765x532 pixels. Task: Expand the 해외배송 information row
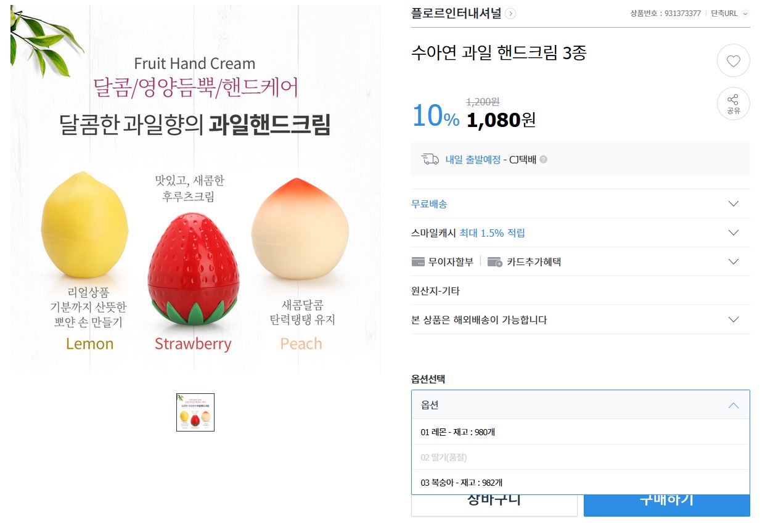click(x=733, y=320)
